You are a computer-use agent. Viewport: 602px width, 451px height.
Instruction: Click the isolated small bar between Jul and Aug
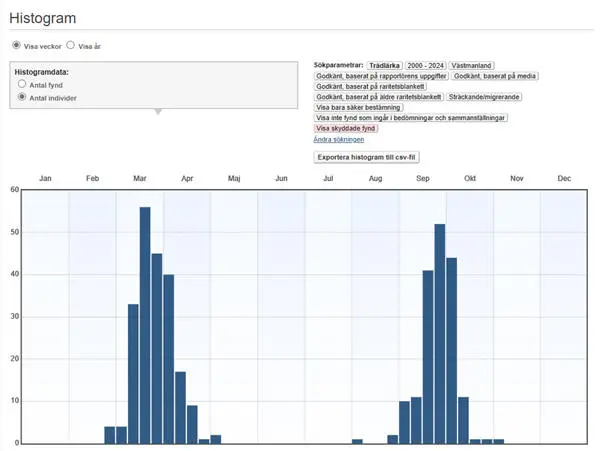(357, 441)
